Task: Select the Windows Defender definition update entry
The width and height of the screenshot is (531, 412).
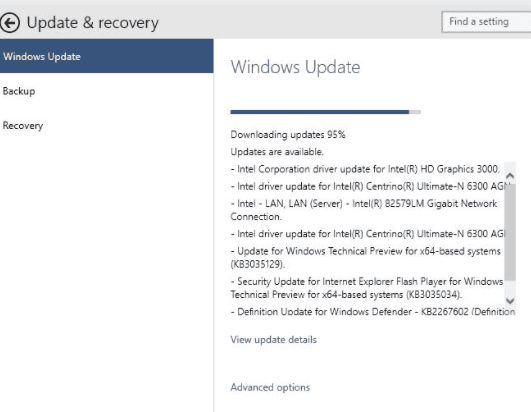Action: pyautogui.click(x=373, y=311)
